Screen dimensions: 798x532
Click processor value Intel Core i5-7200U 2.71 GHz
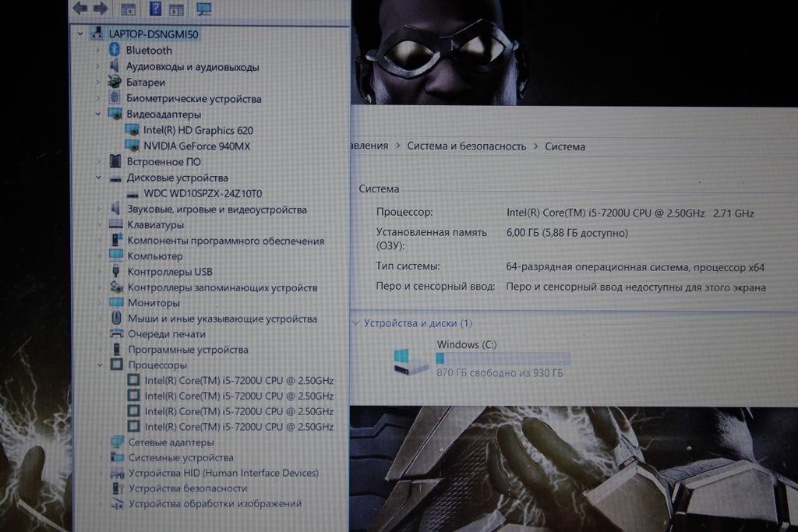(630, 213)
